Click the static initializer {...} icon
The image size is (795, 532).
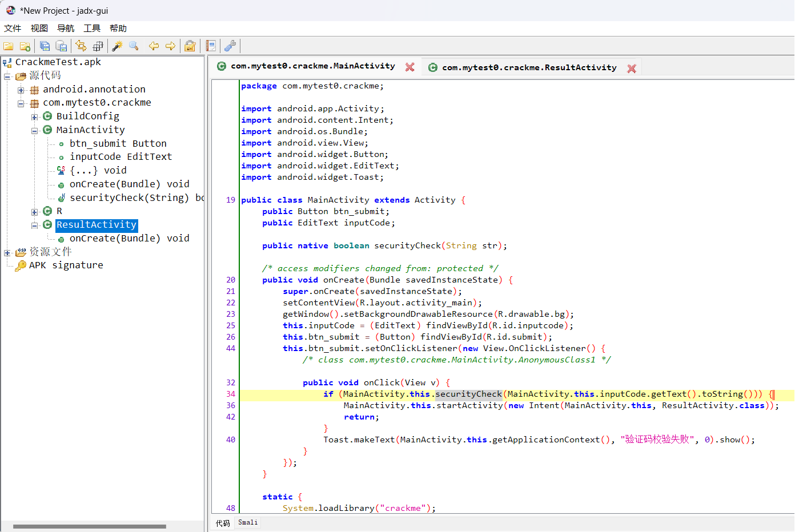click(x=61, y=171)
